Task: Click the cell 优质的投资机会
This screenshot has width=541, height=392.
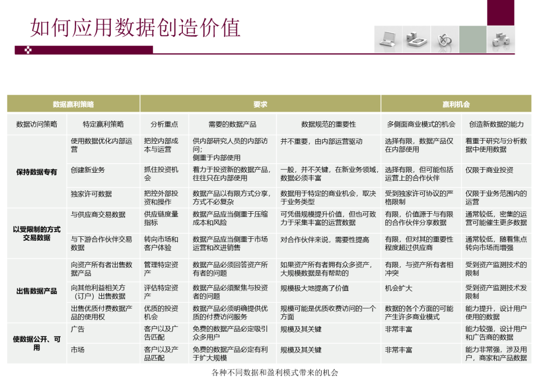Action: click(164, 312)
